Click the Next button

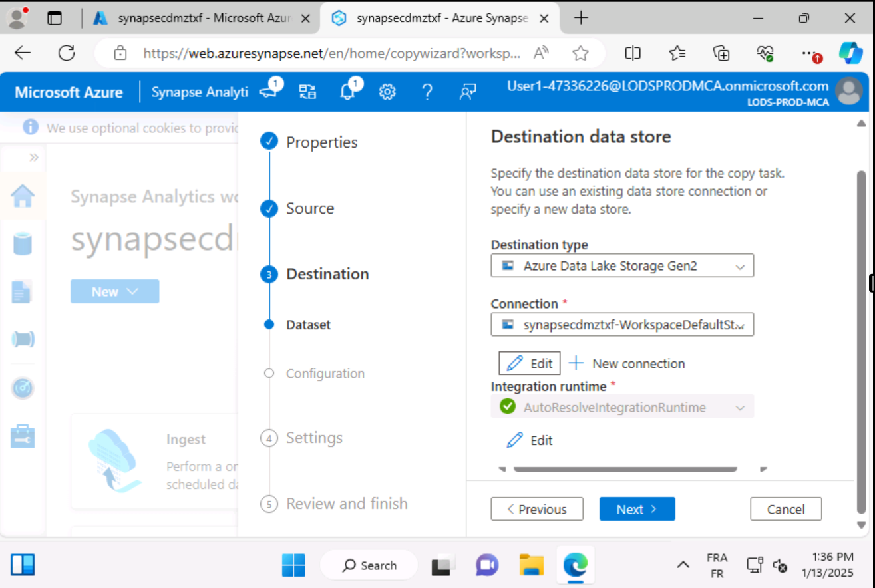tap(637, 509)
